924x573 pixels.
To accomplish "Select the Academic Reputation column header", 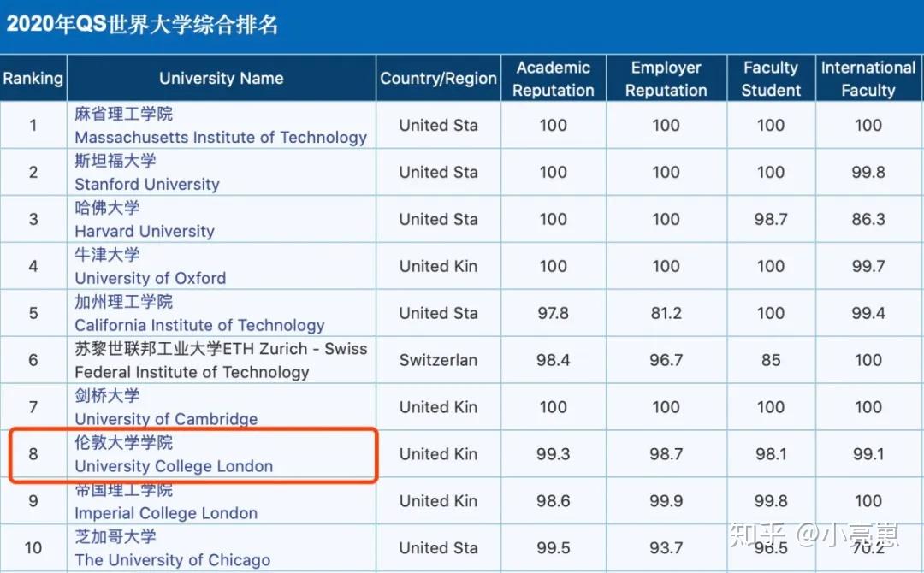I will (554, 79).
